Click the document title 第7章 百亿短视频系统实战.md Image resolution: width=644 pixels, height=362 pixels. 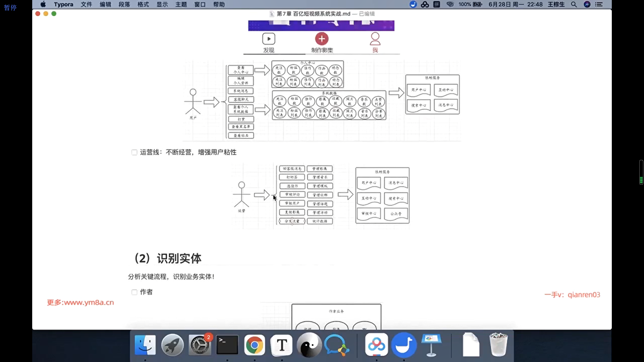point(313,14)
